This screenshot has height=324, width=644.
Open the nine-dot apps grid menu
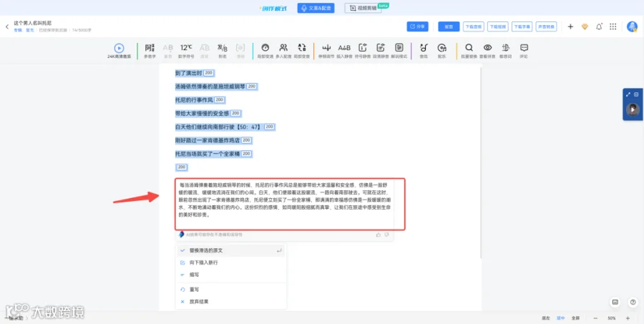click(x=613, y=26)
